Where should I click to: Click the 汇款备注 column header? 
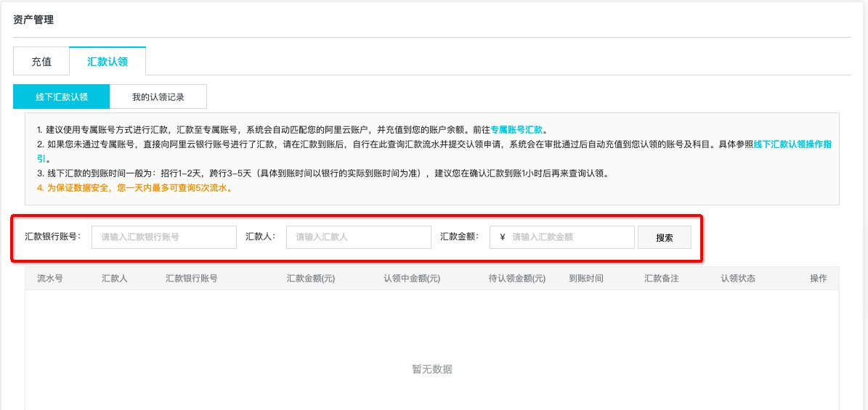(662, 279)
